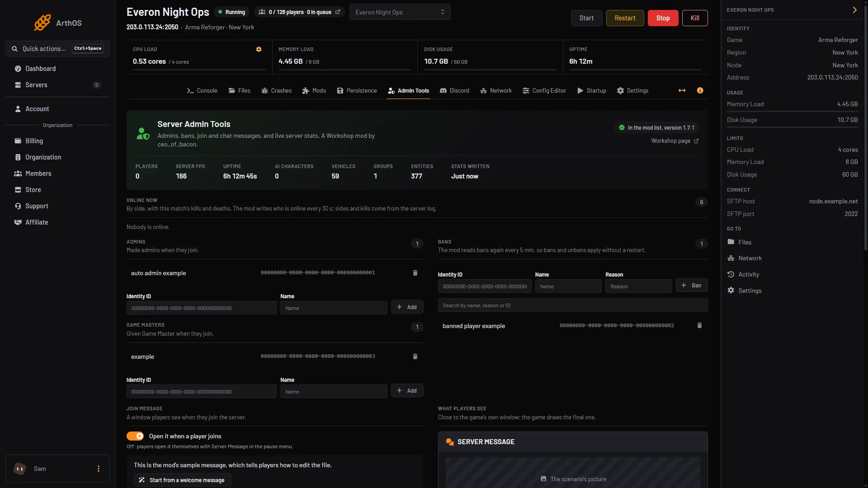Focus the ban Reason input field
The image size is (868, 488).
(638, 286)
